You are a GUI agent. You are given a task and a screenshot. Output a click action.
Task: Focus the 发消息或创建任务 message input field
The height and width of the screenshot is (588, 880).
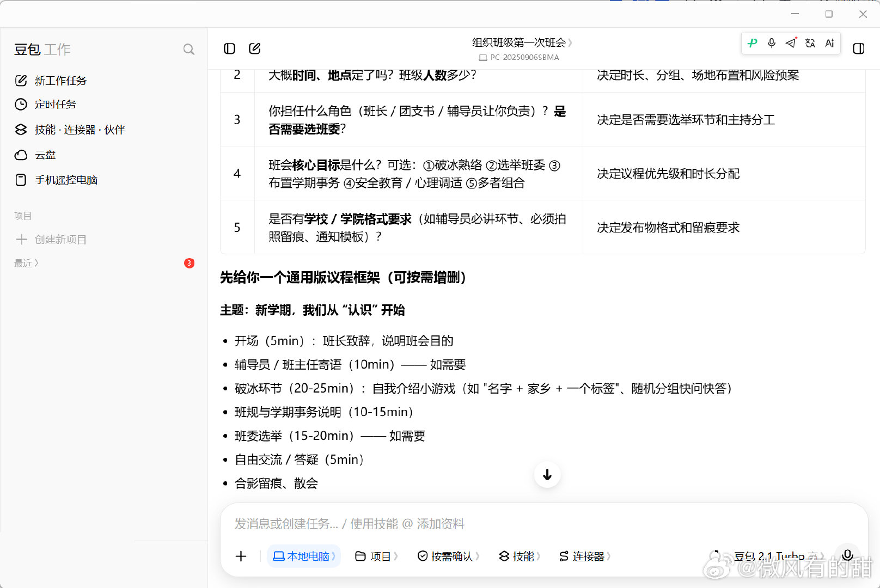click(x=543, y=524)
